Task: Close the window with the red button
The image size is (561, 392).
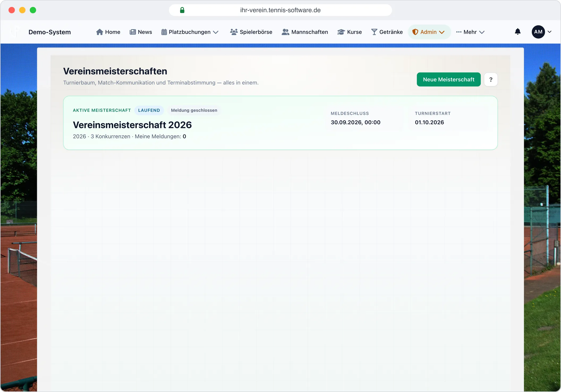Action: coord(12,10)
